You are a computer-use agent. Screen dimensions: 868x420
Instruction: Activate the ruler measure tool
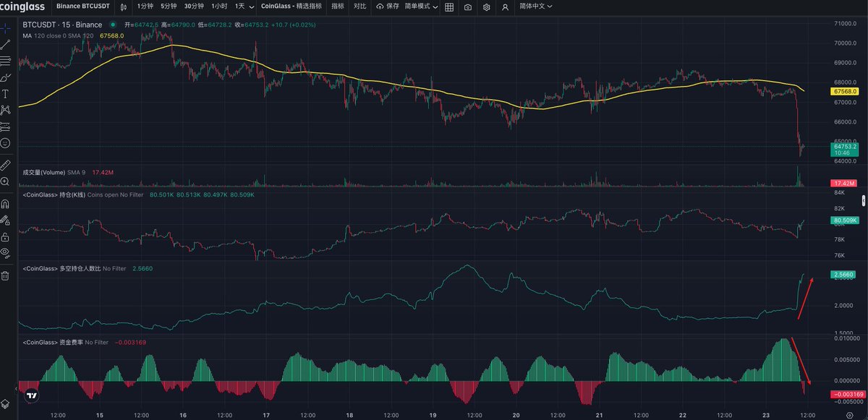coord(6,165)
